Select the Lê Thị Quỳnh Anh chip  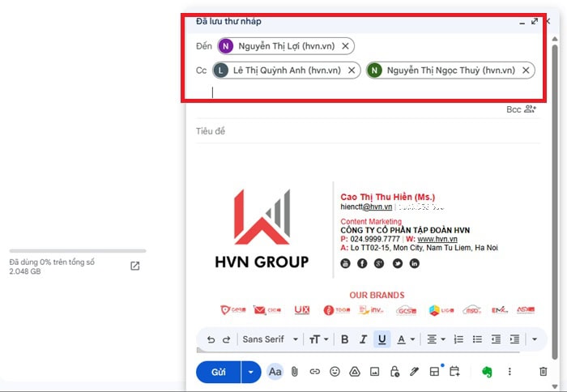click(x=287, y=70)
